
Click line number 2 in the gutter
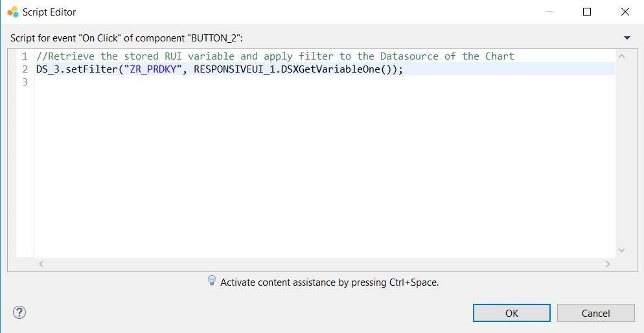[25, 69]
